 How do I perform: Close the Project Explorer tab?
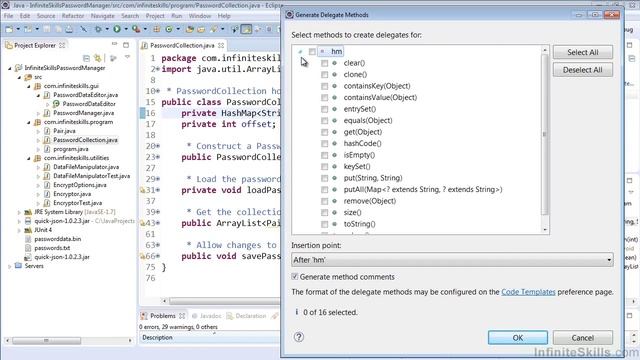(x=62, y=45)
